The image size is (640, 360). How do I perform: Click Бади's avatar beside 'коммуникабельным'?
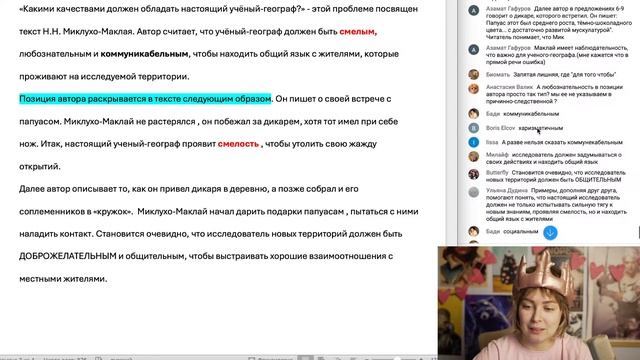pyautogui.click(x=473, y=113)
